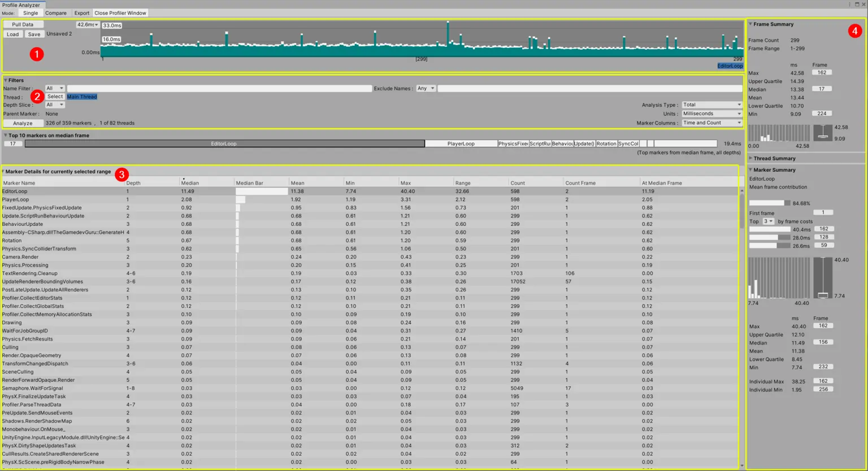
Task: Open the Marker Columns dropdown
Action: 711,123
